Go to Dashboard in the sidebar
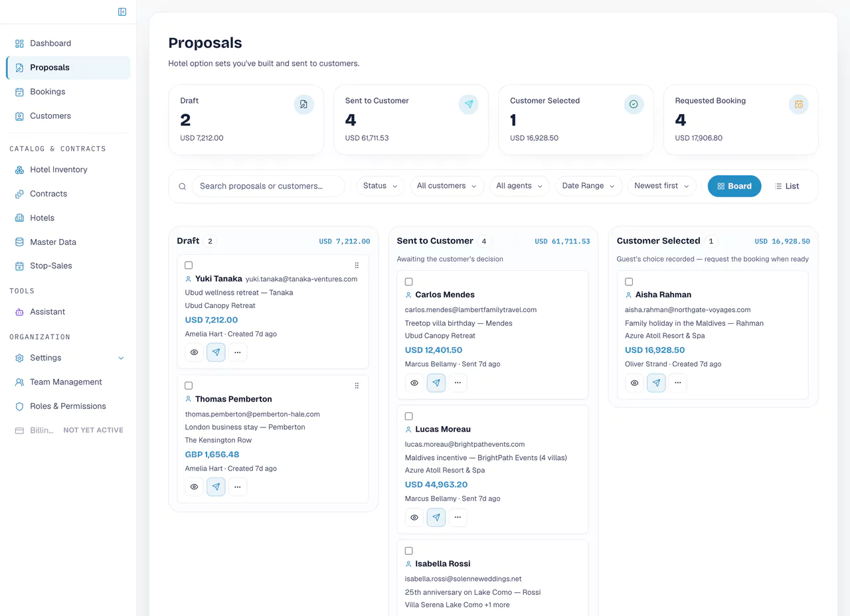Image resolution: width=850 pixels, height=616 pixels. click(68, 43)
